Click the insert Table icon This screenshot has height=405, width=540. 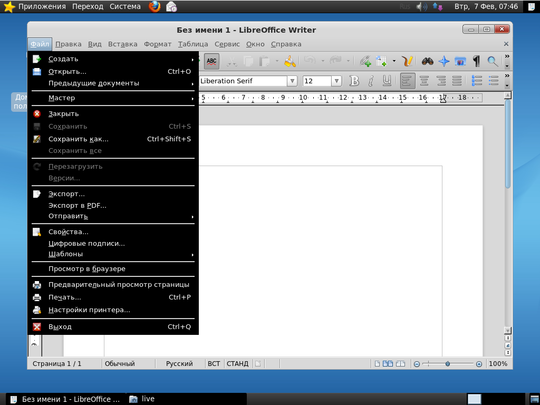381,61
